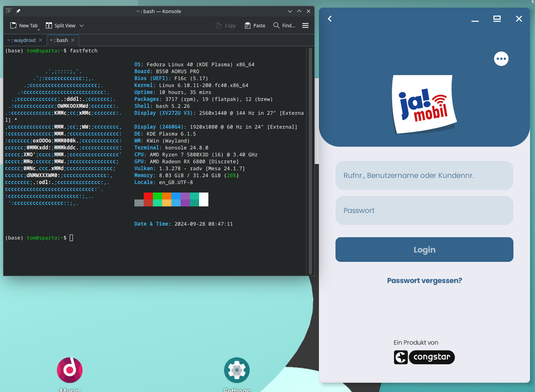
Task: Open the Konsole hamburger menu
Action: pos(305,26)
